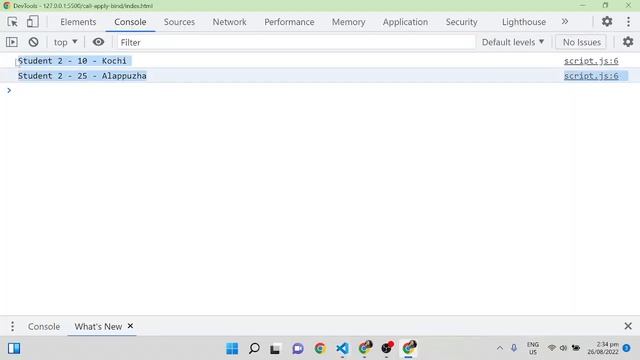Open the Windows Start menu
Viewport: 640px width, 360px height.
(x=232, y=348)
